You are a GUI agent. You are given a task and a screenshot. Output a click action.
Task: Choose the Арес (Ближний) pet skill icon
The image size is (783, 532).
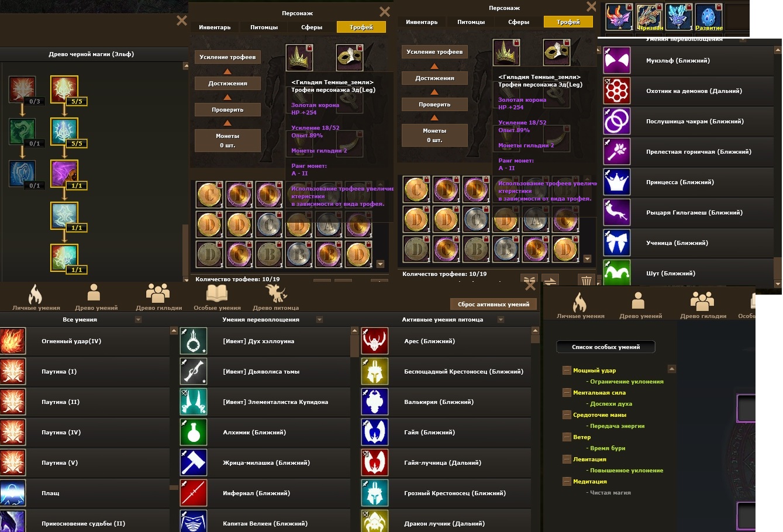point(375,341)
